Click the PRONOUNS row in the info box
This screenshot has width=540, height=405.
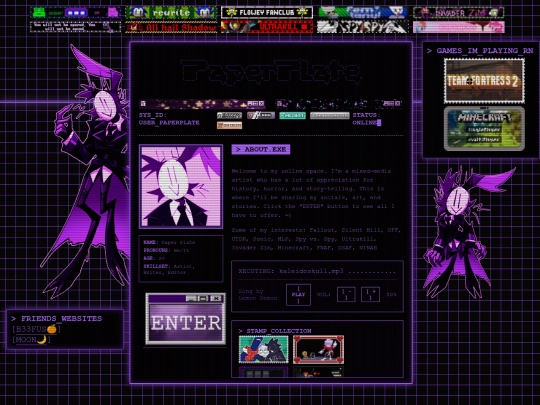coord(166,250)
